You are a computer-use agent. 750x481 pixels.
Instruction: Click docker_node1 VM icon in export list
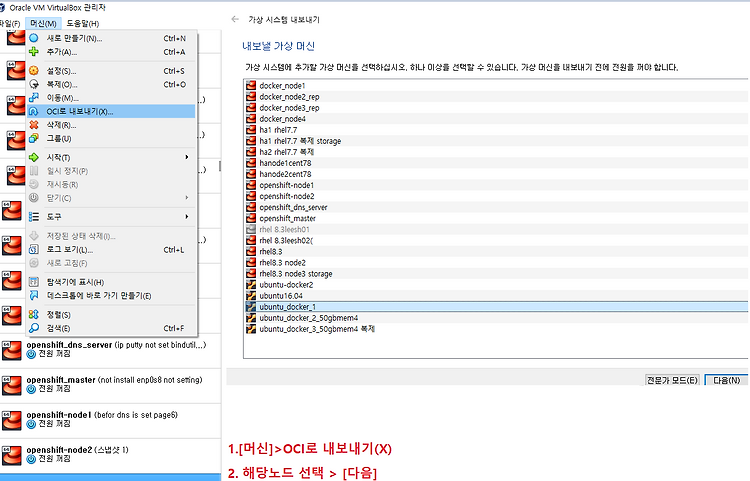tap(251, 86)
